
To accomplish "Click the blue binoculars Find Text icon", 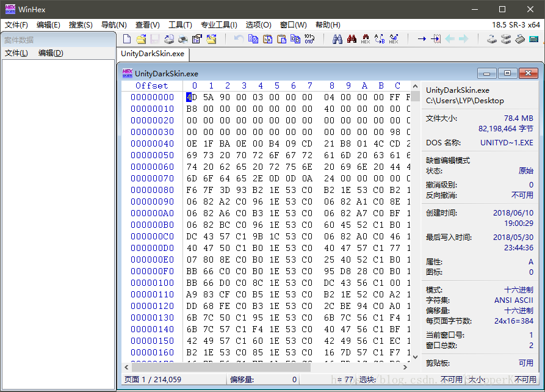I will (x=337, y=38).
